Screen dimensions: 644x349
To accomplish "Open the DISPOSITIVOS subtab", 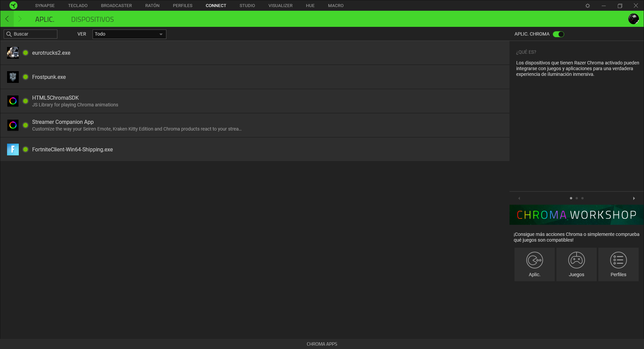I will (92, 19).
